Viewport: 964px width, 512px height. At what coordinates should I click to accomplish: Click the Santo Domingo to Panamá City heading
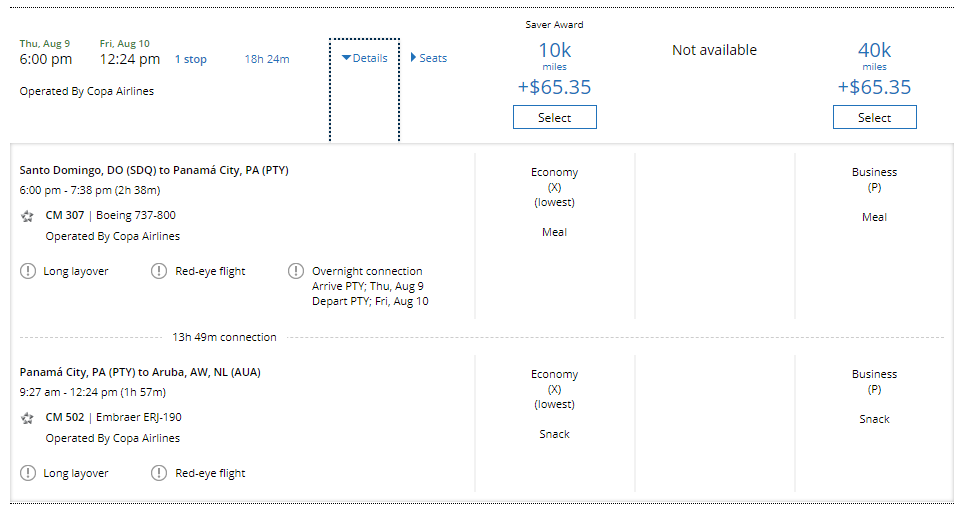click(x=154, y=170)
